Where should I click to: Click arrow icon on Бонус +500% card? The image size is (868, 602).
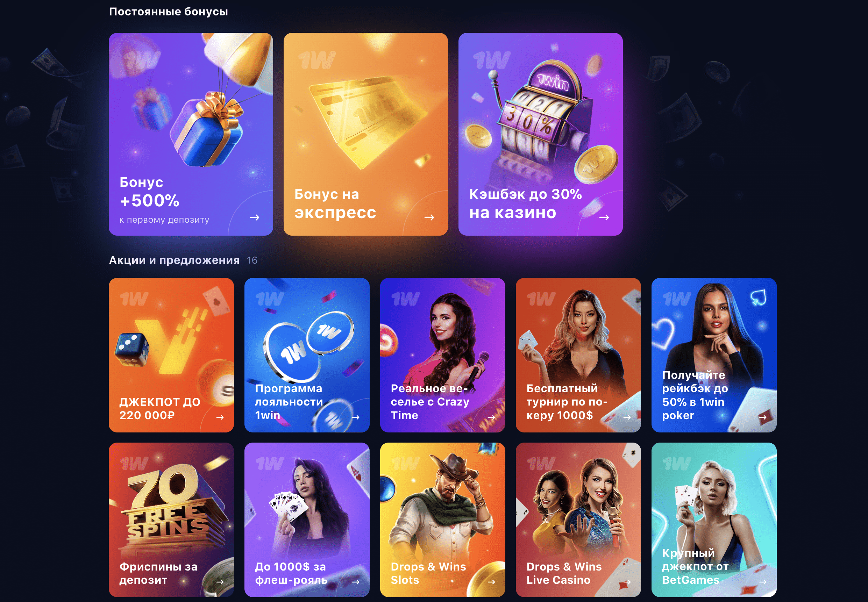(x=254, y=217)
